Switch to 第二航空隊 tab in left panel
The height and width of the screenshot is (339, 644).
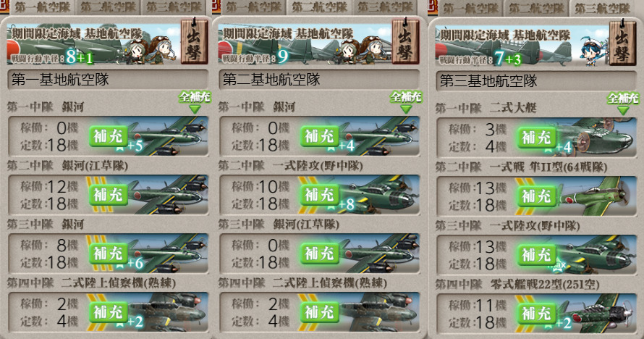click(108, 7)
